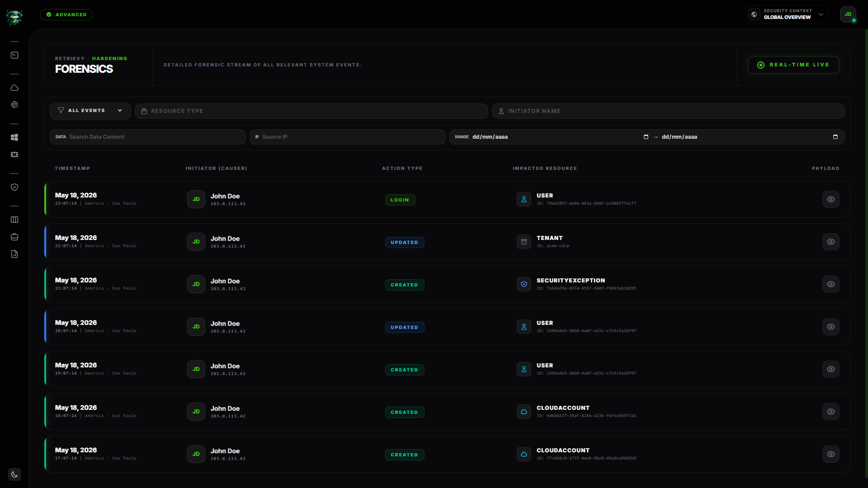868x488 pixels.
Task: Click the tenant archive icon beside acme-corp
Action: point(524,242)
